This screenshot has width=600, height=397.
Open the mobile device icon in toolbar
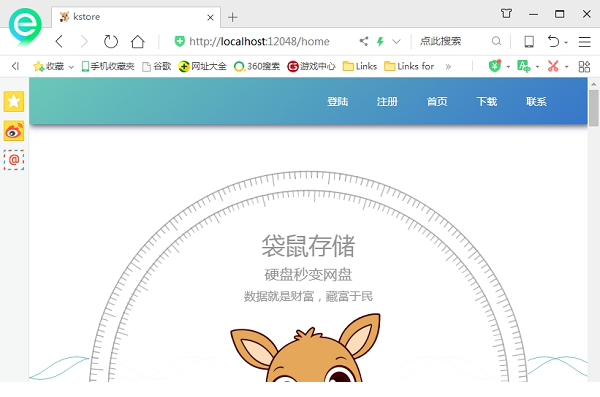point(529,41)
